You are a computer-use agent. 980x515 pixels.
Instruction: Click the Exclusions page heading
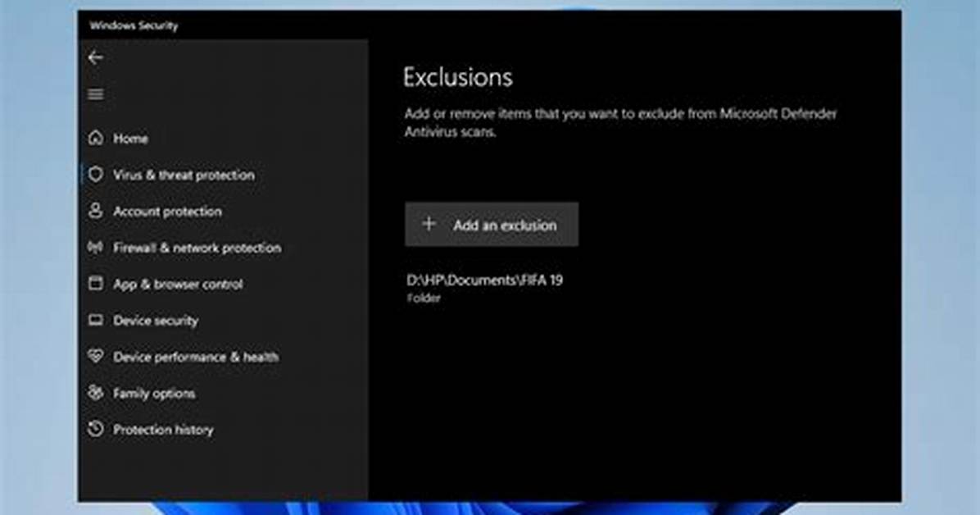[457, 77]
